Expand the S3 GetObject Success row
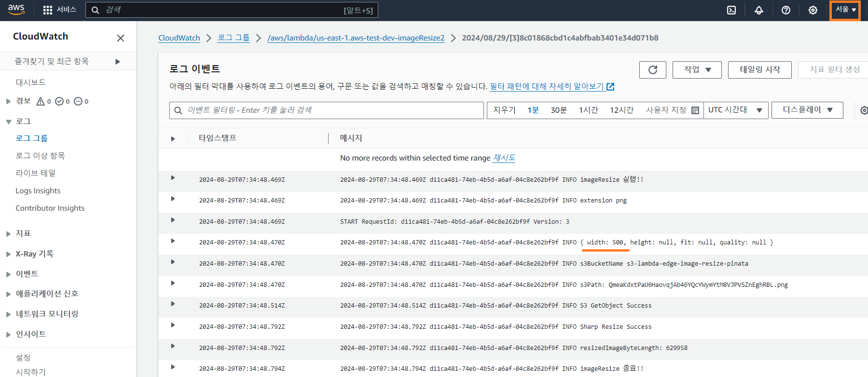 (x=173, y=304)
